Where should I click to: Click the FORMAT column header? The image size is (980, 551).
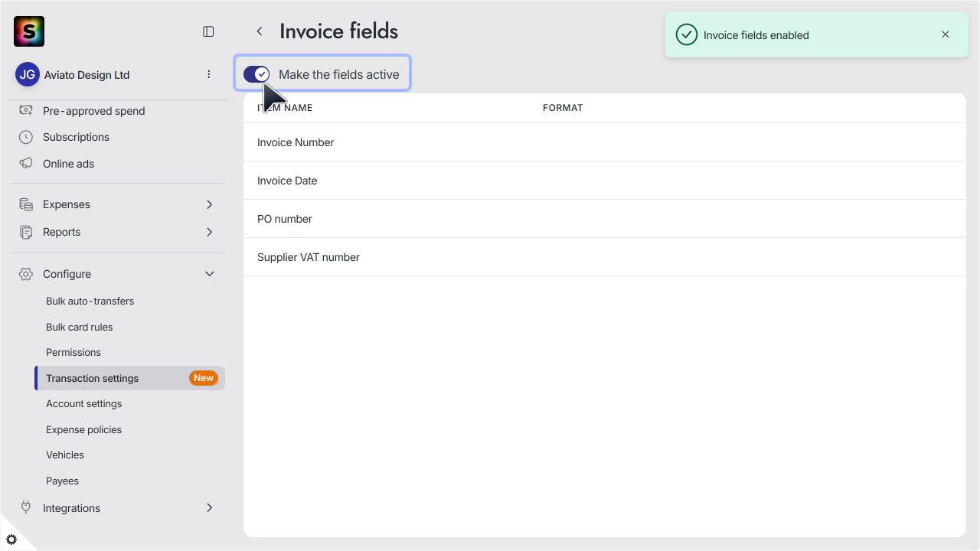[x=563, y=108]
